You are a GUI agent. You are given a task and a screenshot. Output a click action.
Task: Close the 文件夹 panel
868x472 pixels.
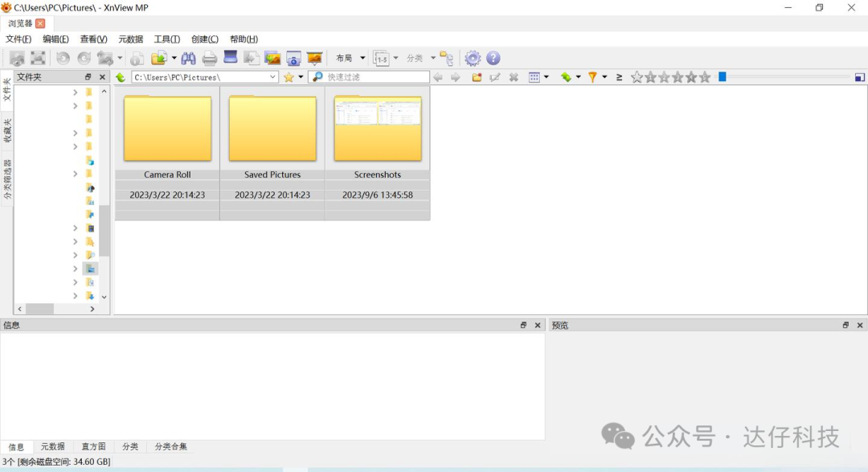[102, 77]
